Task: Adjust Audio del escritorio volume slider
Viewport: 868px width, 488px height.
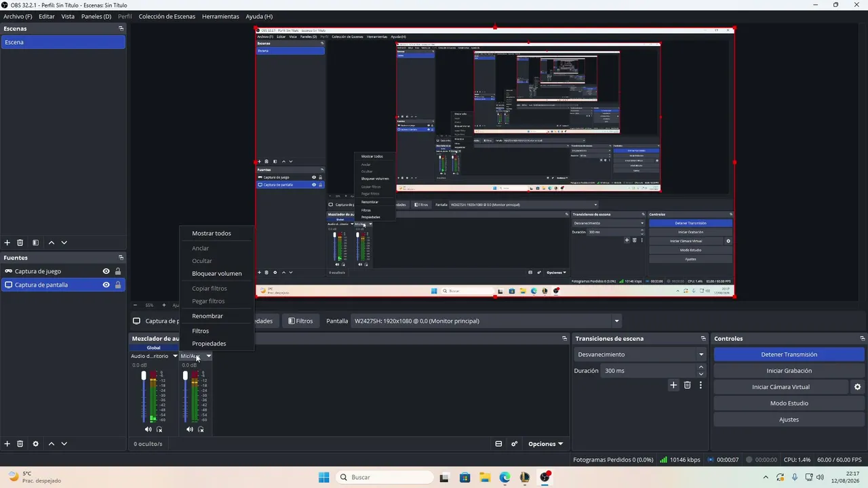Action: 144,396
